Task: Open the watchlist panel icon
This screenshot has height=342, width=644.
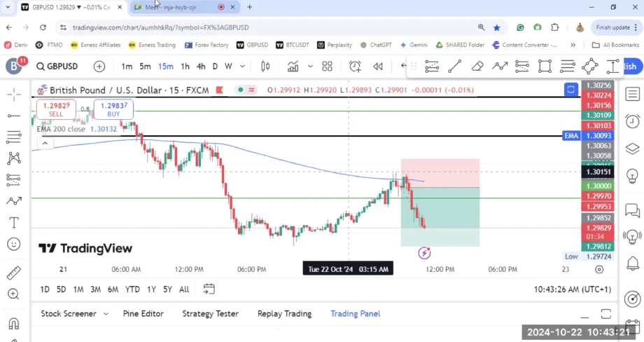Action: [633, 94]
